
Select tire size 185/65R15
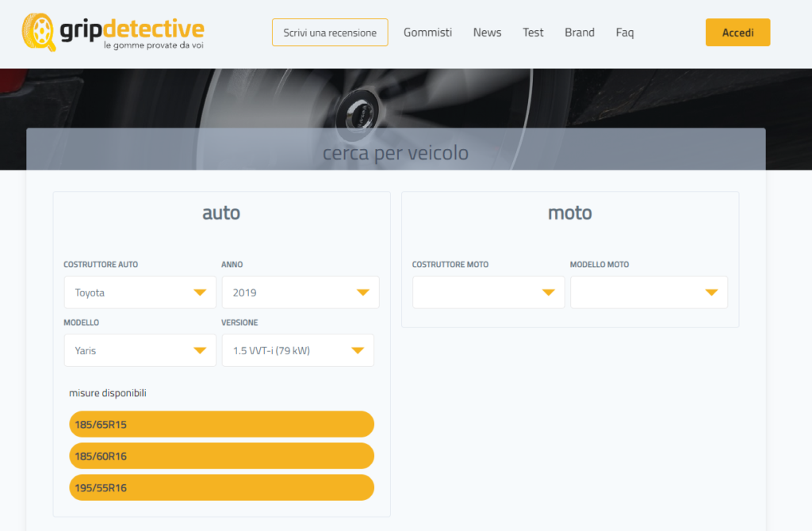(221, 424)
